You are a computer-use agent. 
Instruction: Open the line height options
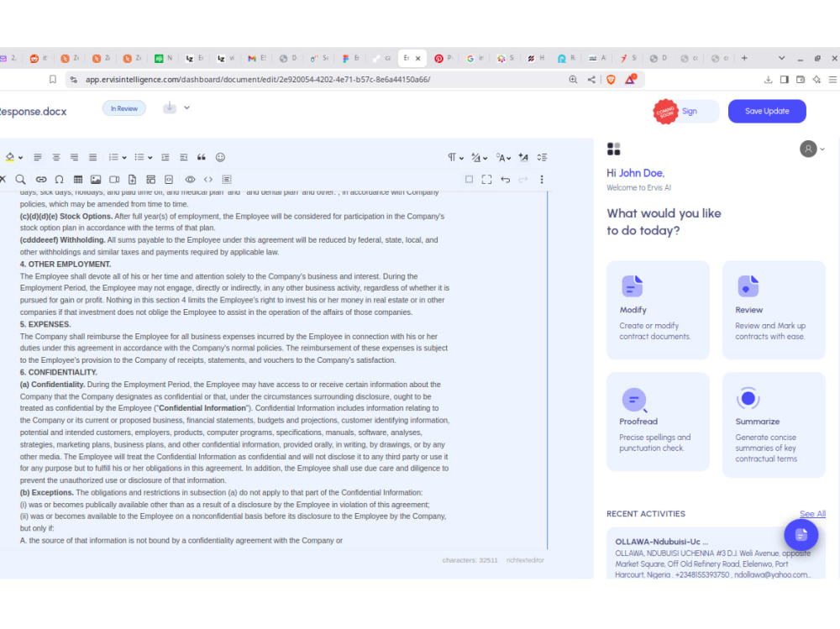(x=542, y=157)
